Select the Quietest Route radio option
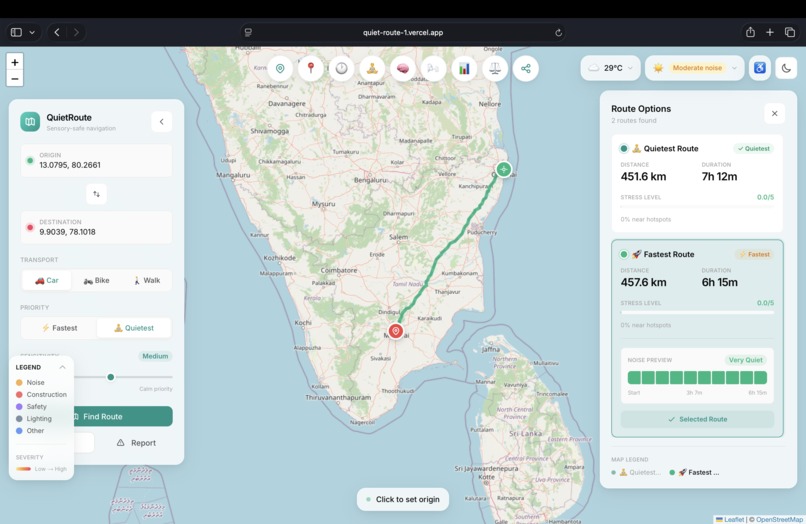The image size is (806, 524). coord(624,149)
